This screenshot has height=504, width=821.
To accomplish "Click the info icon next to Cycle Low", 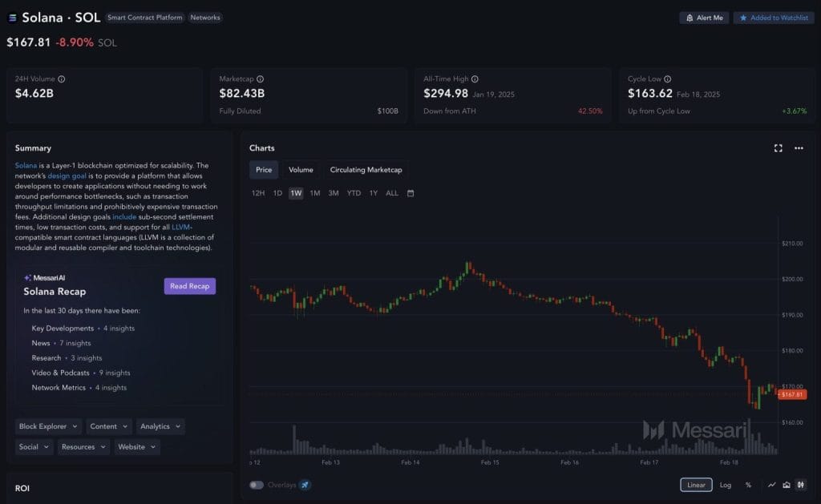I will coord(668,79).
